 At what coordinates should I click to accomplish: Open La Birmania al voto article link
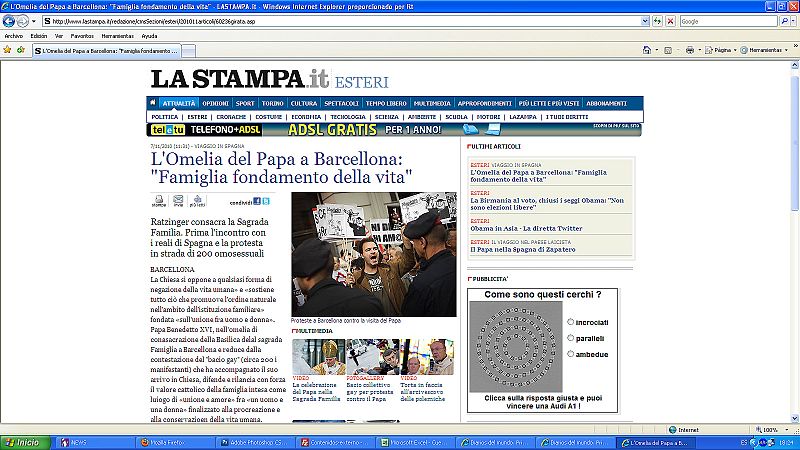click(547, 204)
